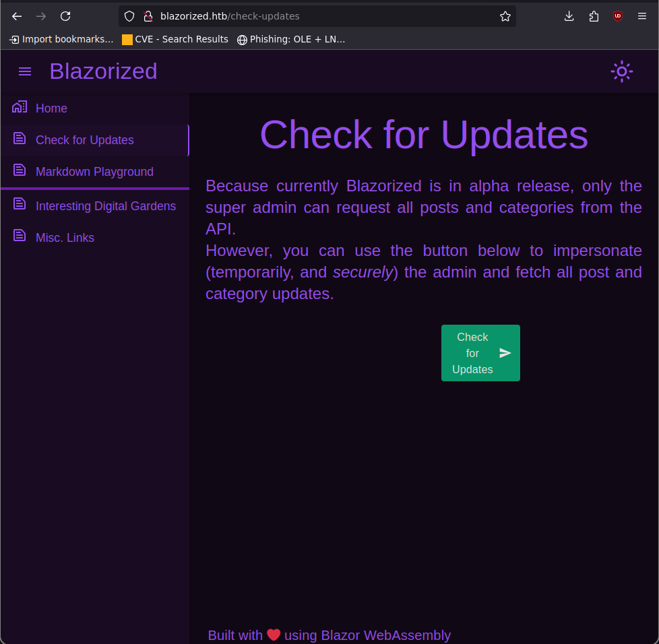Open the extensions puzzle icon
The image size is (659, 644).
point(594,16)
